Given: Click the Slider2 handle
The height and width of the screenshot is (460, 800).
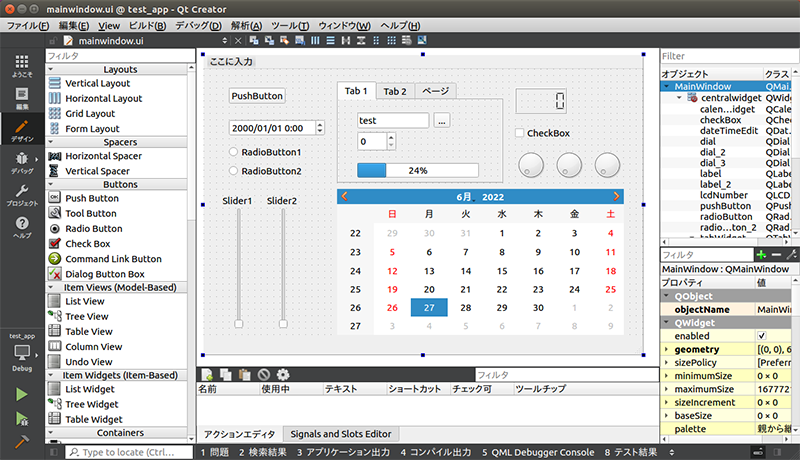Looking at the screenshot, I should click(x=283, y=324).
